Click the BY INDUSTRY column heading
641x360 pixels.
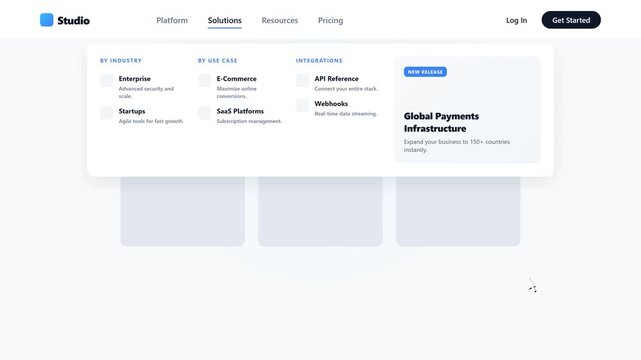[121, 60]
